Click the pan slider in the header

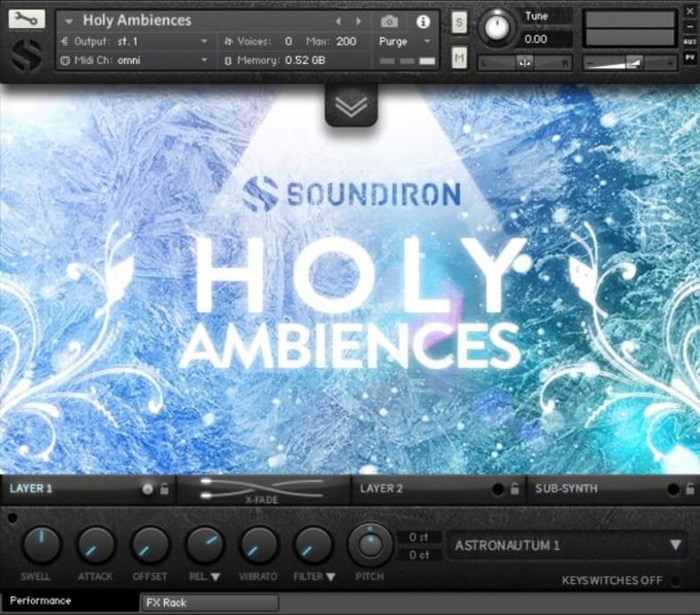[x=525, y=63]
